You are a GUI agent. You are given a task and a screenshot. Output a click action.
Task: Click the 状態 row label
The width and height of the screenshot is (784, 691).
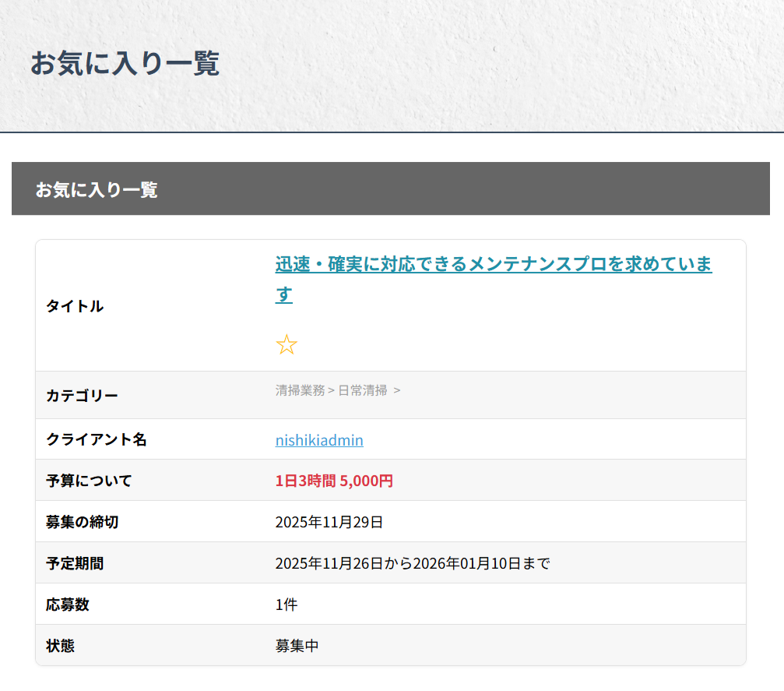point(61,646)
